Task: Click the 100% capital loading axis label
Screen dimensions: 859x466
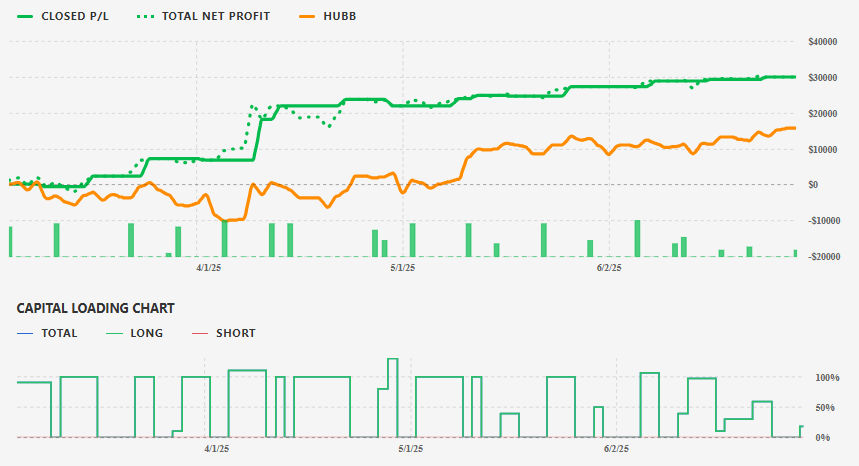Action: [827, 378]
